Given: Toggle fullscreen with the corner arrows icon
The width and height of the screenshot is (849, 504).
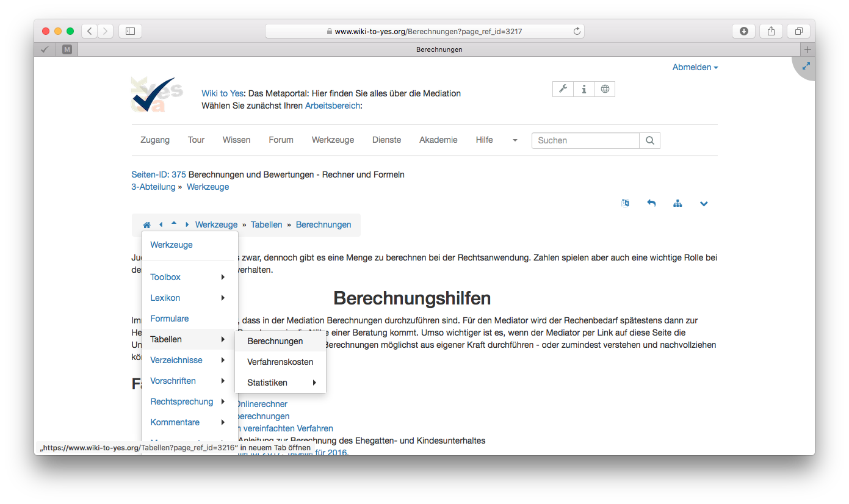Looking at the screenshot, I should (806, 66).
